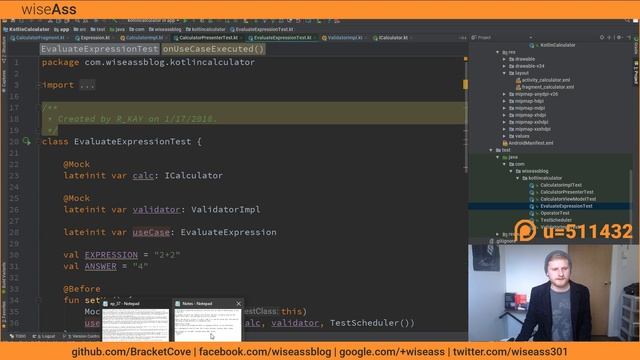
Task: Hide the Project panel with the hide icon
Action: tap(628, 38)
